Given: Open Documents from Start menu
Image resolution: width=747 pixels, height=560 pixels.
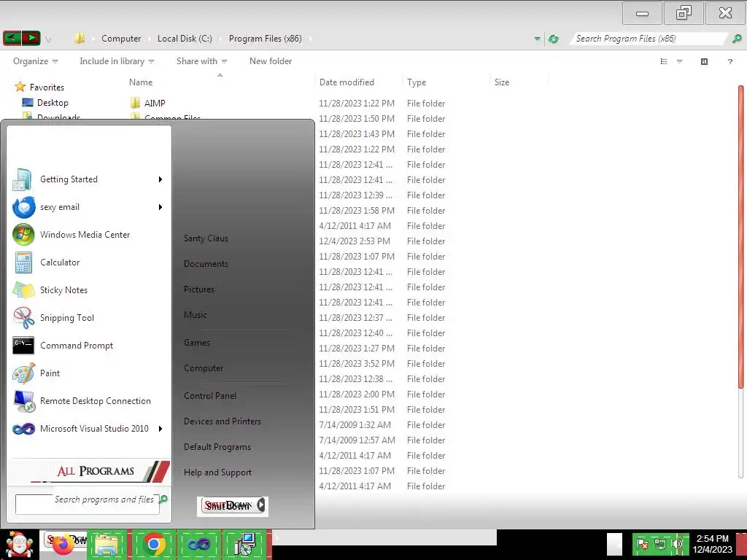Looking at the screenshot, I should point(206,264).
